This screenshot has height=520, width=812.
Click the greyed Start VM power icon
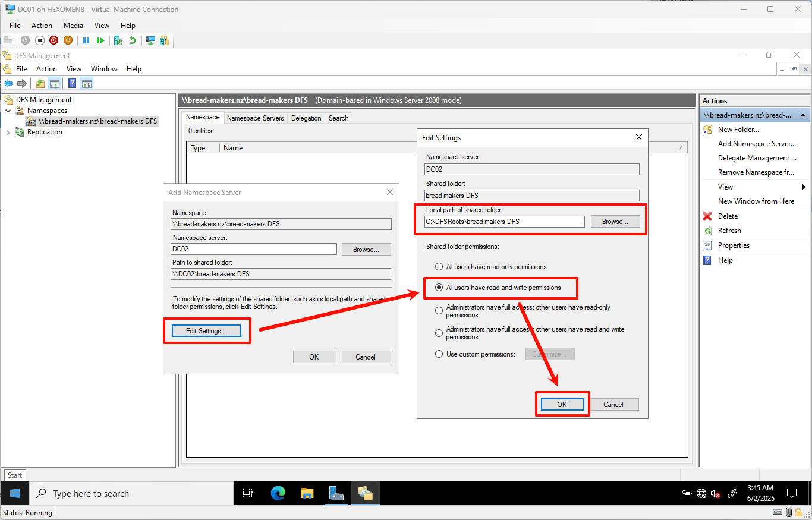tap(25, 40)
